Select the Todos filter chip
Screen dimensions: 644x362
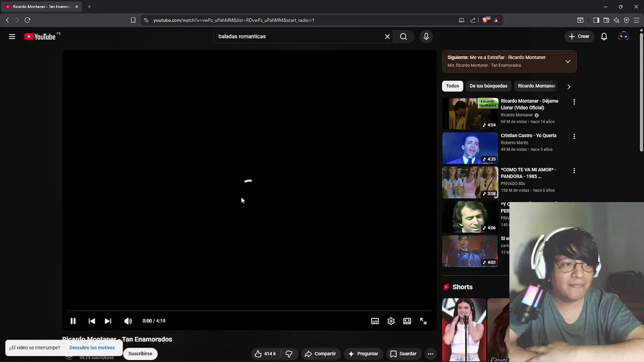point(452,86)
